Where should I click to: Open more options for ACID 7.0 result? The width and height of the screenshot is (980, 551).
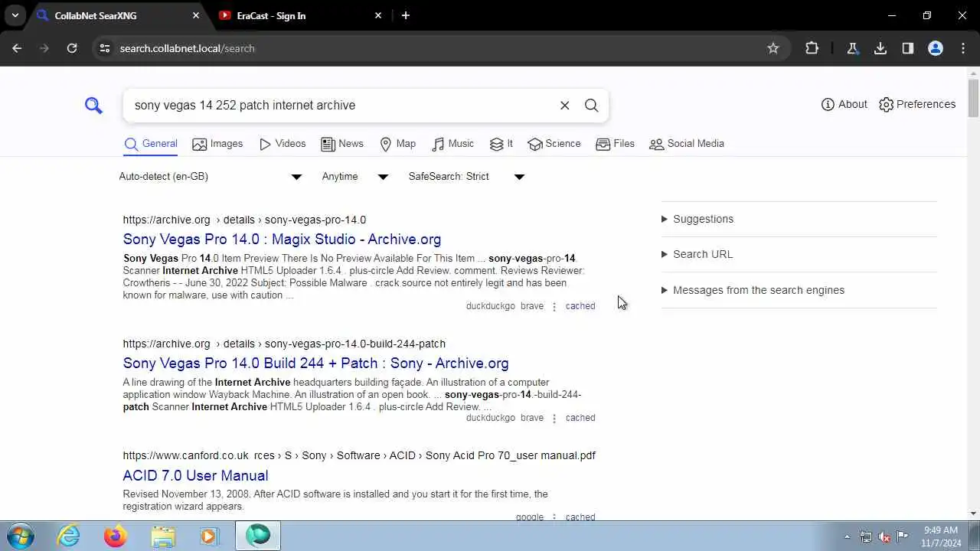click(554, 518)
